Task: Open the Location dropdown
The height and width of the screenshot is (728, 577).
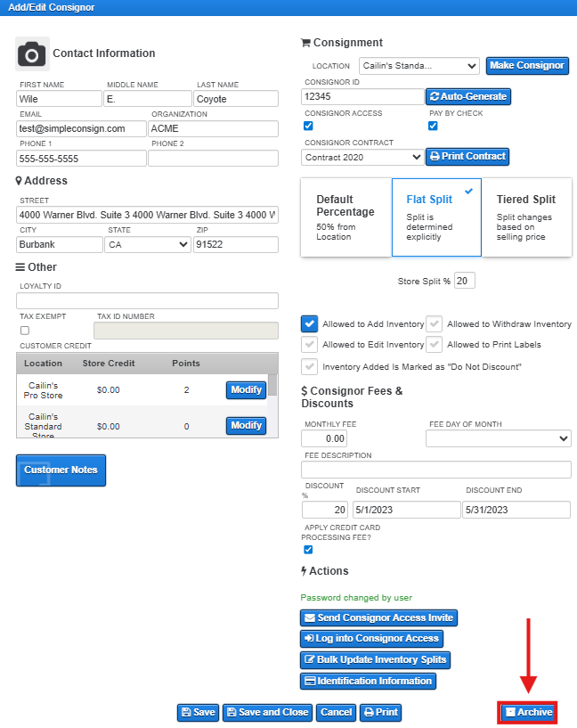Action: [x=419, y=66]
